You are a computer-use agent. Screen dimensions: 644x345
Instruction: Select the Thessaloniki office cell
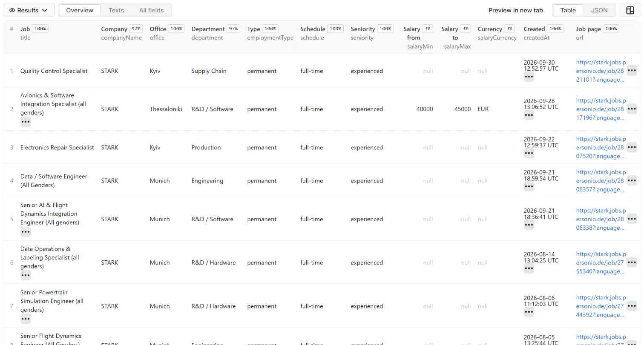166,109
